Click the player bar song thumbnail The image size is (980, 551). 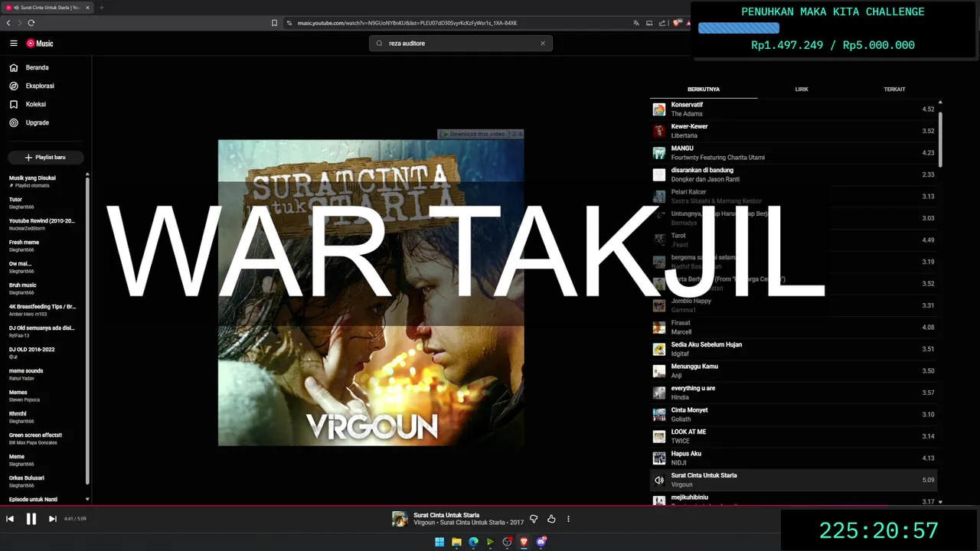tap(400, 519)
